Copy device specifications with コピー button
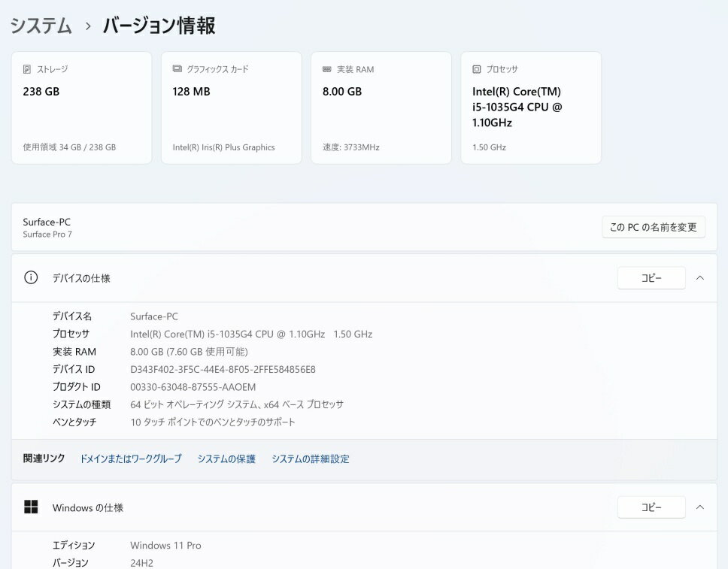Screen dimensions: 728x569 pos(651,278)
